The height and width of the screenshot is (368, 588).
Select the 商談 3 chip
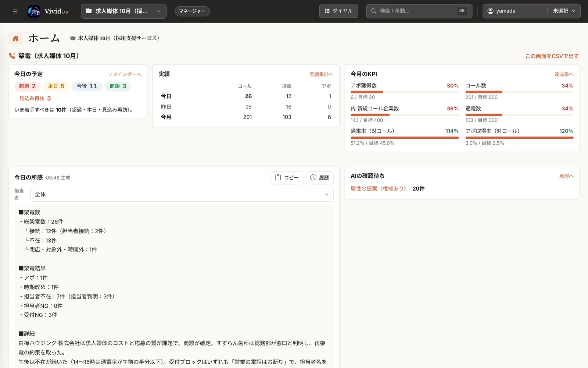pos(118,86)
